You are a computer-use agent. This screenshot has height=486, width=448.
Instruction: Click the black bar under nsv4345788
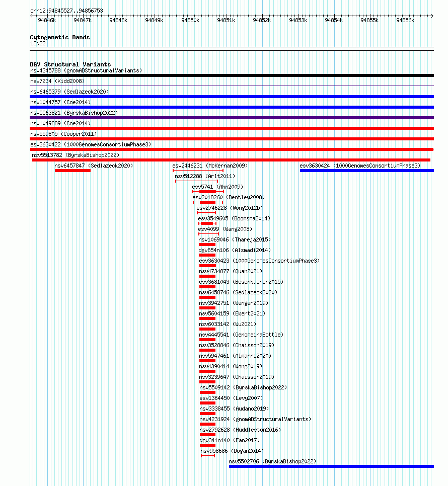(x=232, y=75)
